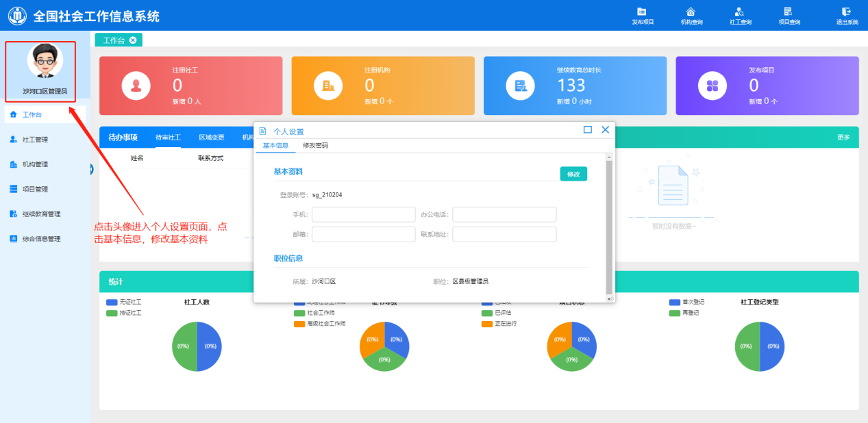Viewport: 868px width, 423px height.
Task: Click the 社工人数 pie chart
Action: pyautogui.click(x=197, y=346)
